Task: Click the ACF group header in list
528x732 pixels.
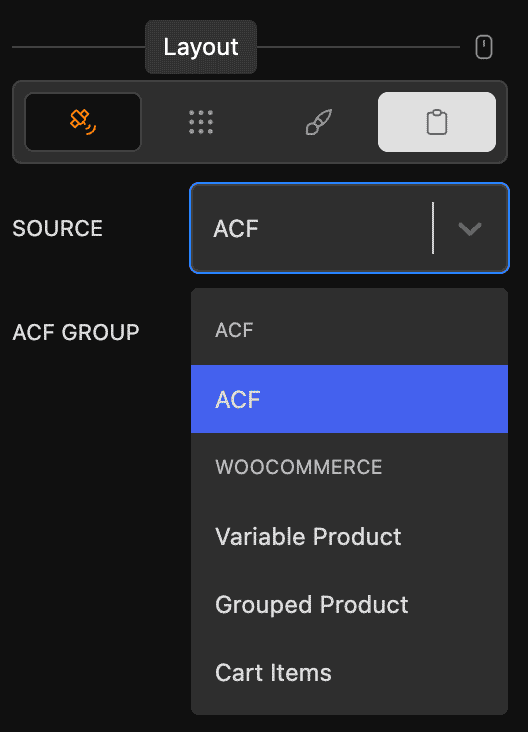Action: click(234, 330)
